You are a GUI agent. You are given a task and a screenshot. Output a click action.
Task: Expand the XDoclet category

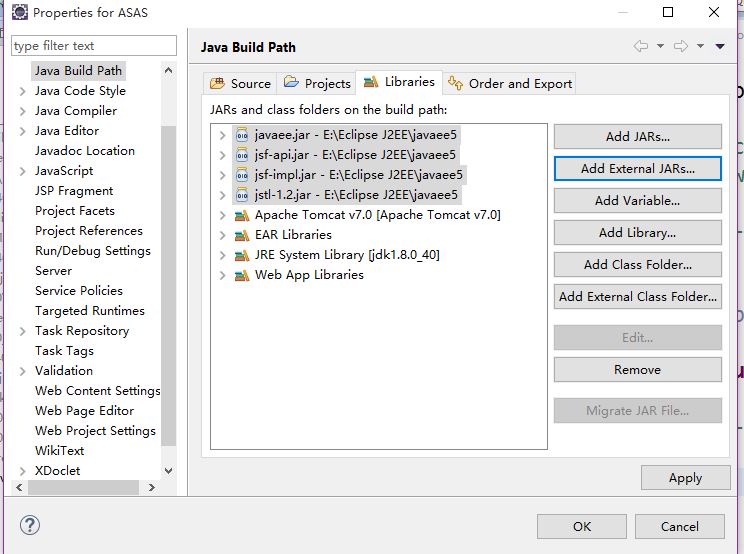pyautogui.click(x=22, y=471)
